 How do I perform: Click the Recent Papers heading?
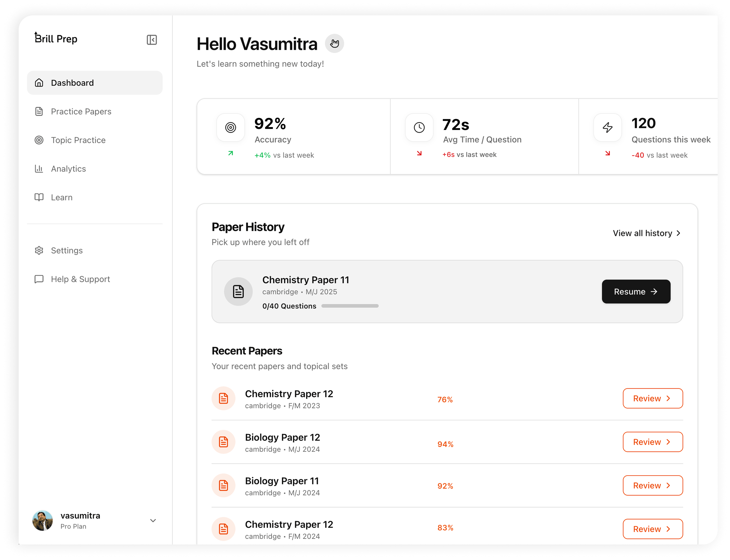pyautogui.click(x=247, y=351)
